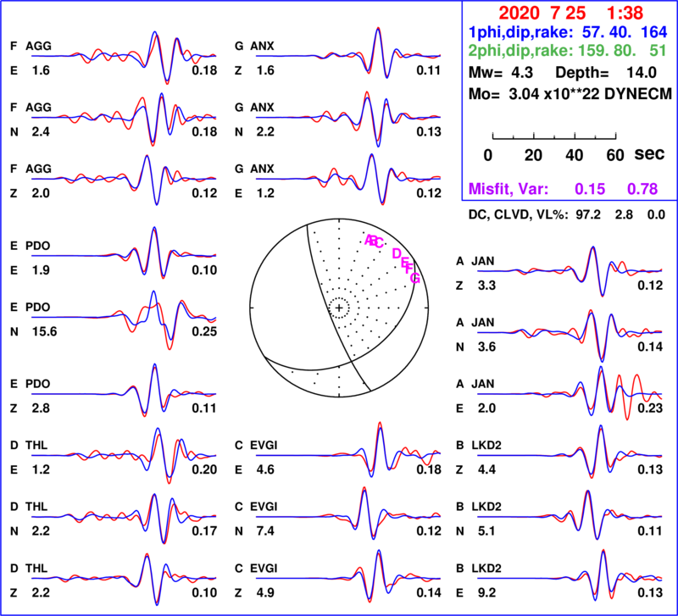Image resolution: width=678 pixels, height=616 pixels.
Task: Click the THL Z-component waveform trace
Action: point(124,580)
